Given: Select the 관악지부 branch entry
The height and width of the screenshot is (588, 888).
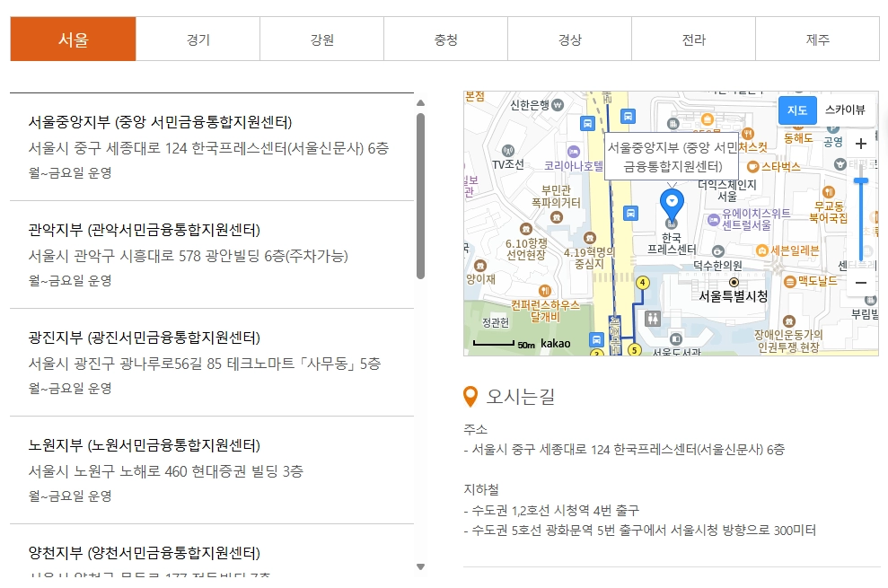Looking at the screenshot, I should tap(212, 254).
